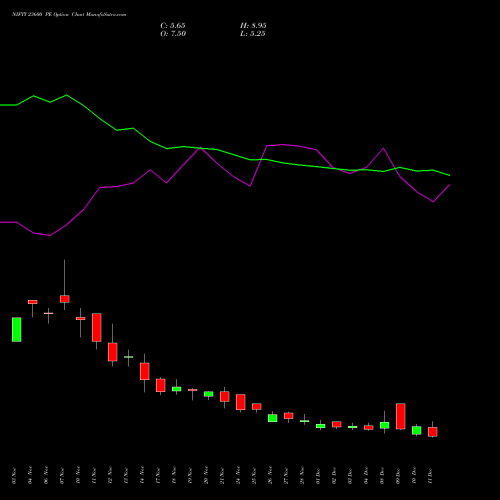500x500 pixels.
Task: Select the 01 Dec date label
Action: coord(318,476)
